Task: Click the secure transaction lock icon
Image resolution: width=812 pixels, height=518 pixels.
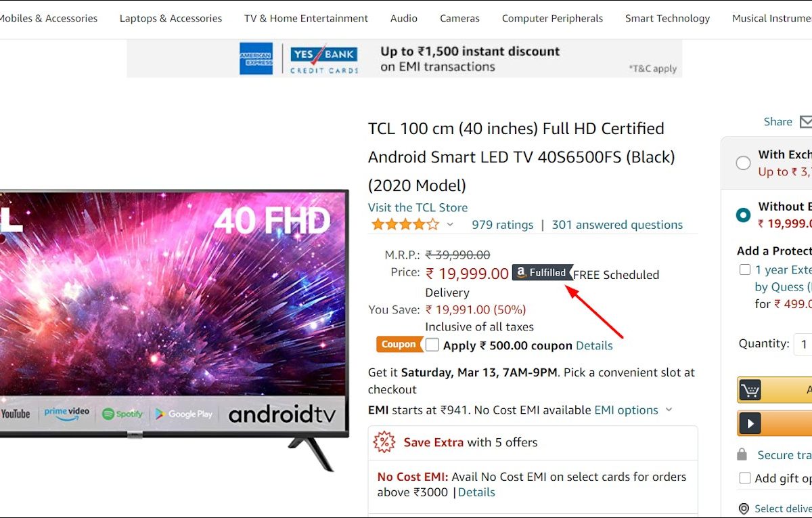Action: point(742,454)
